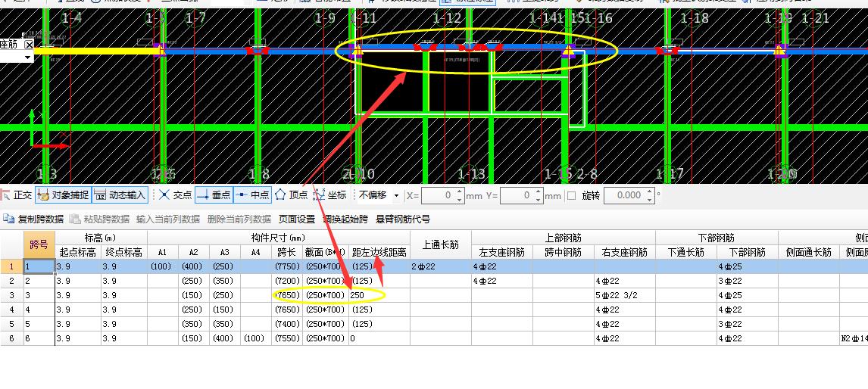
Task: Click the 0 distance cell in row 6
Action: coord(379,338)
